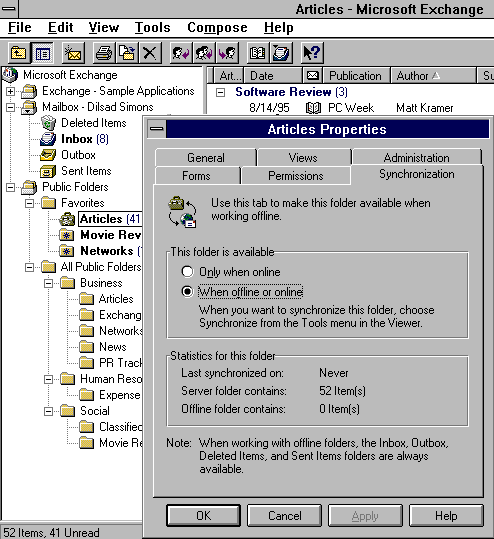Select the Articles folder under Business

116,299
